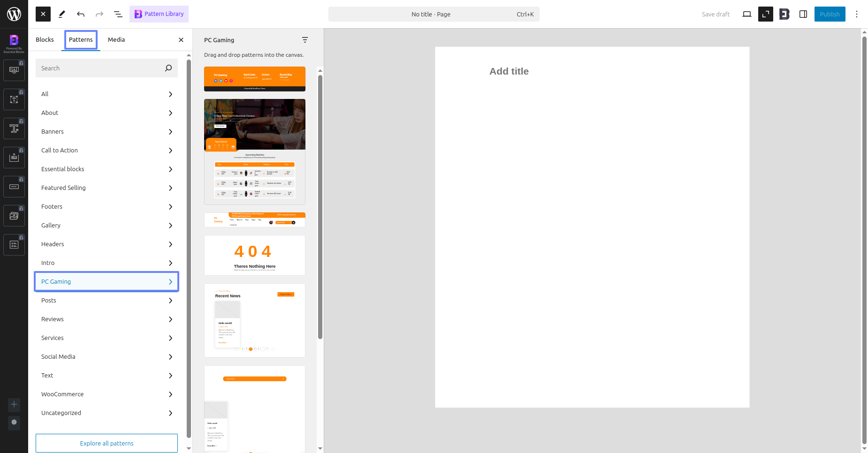Toggle fullscreen mode icon
The height and width of the screenshot is (453, 868).
pos(766,14)
